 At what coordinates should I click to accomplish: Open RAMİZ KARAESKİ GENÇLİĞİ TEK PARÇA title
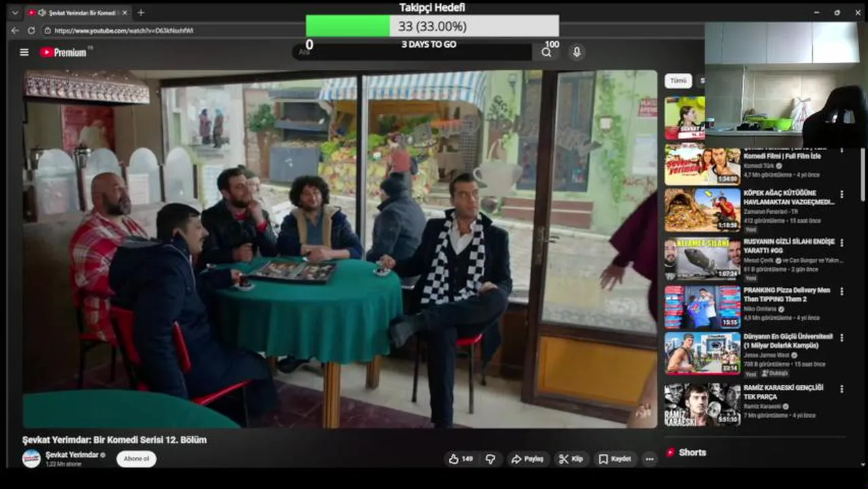pos(783,392)
